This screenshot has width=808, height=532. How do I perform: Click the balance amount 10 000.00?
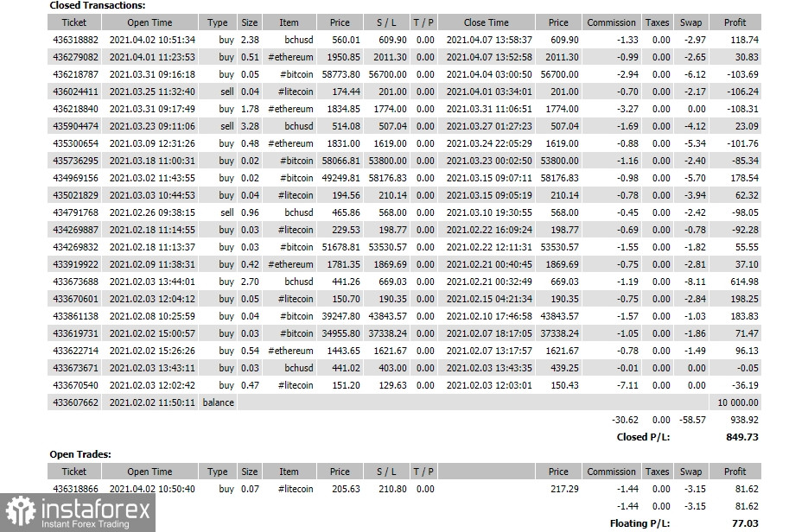tap(738, 402)
